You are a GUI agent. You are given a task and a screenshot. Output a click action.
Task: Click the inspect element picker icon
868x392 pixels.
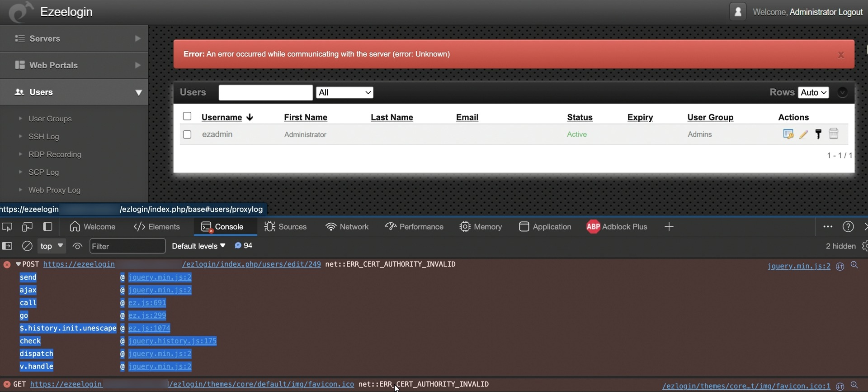point(7,227)
